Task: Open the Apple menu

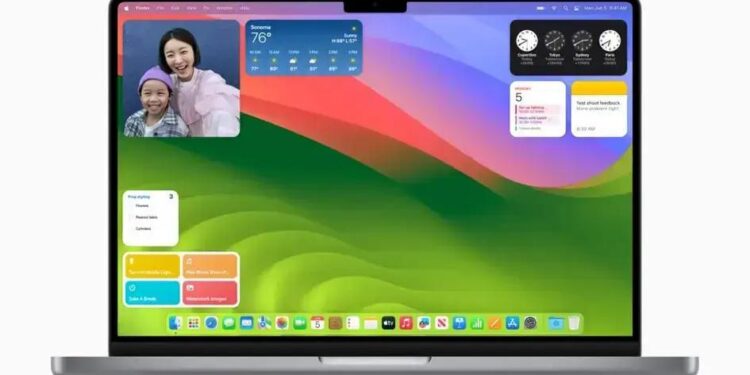Action: coord(127,8)
